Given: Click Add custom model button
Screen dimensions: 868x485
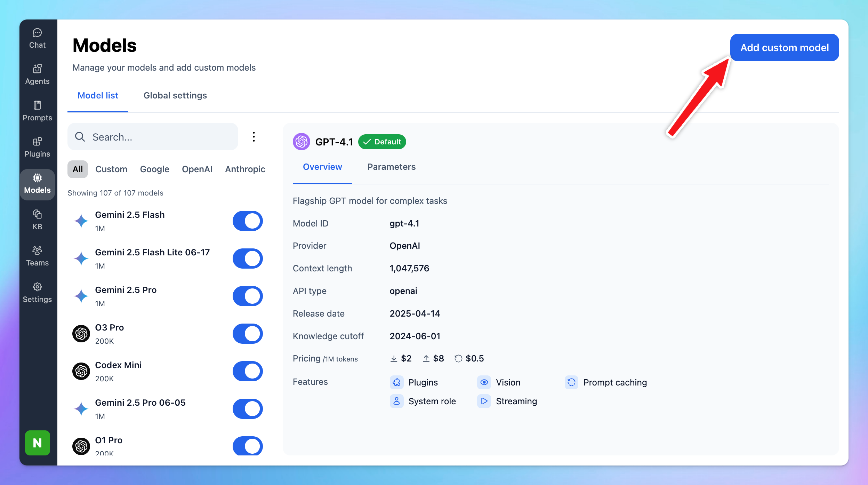Looking at the screenshot, I should click(x=784, y=48).
